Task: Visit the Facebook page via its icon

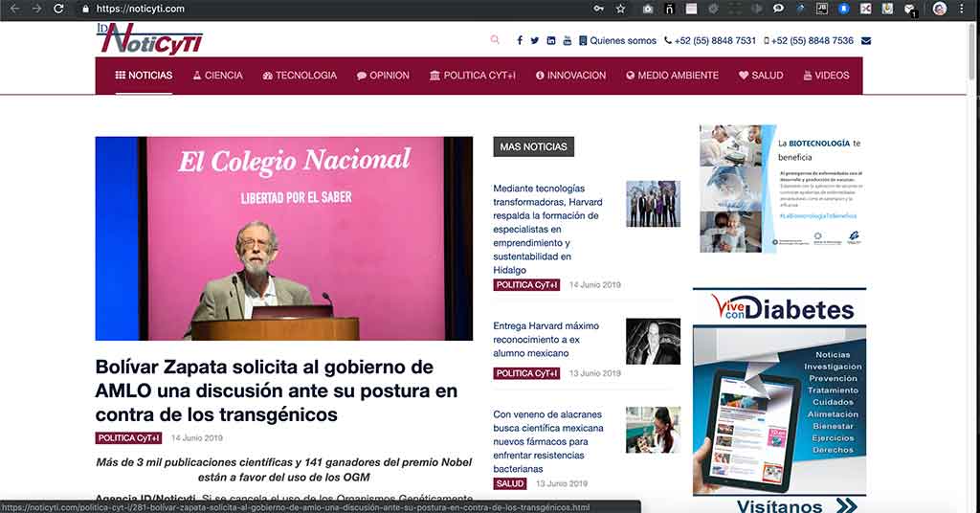Action: pyautogui.click(x=520, y=40)
